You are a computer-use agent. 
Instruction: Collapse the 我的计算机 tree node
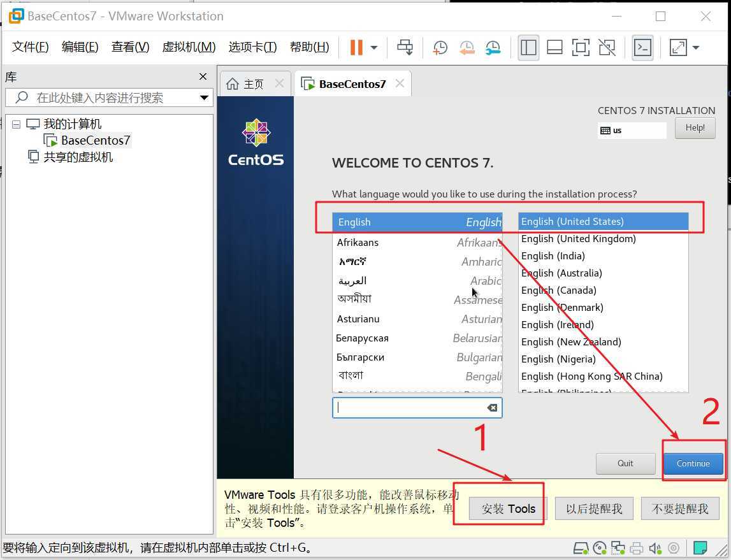(17, 124)
